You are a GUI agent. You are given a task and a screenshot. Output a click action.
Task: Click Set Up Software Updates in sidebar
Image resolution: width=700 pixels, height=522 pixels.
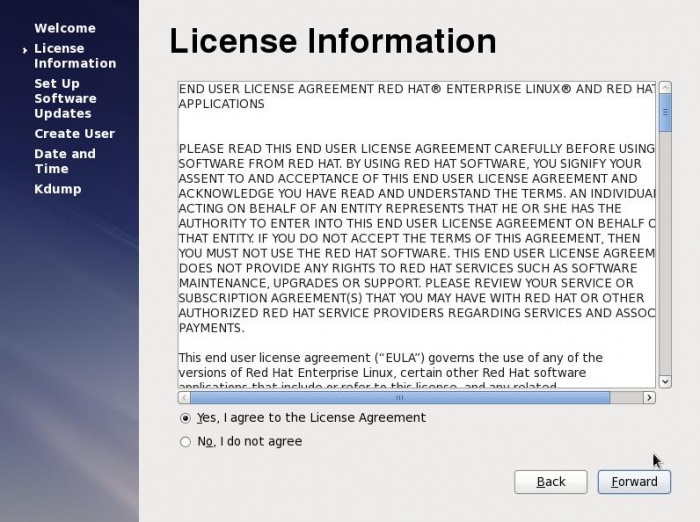65,98
